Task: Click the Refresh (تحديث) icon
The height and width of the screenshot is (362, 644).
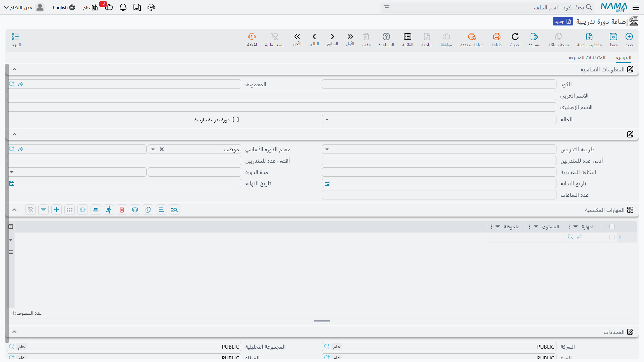Action: pyautogui.click(x=515, y=37)
